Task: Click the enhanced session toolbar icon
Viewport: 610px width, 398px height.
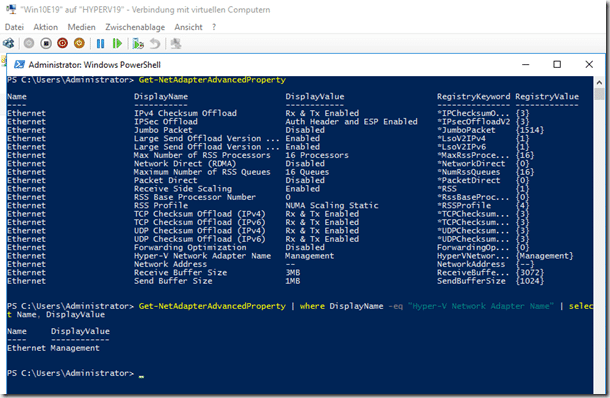Action: pos(176,43)
